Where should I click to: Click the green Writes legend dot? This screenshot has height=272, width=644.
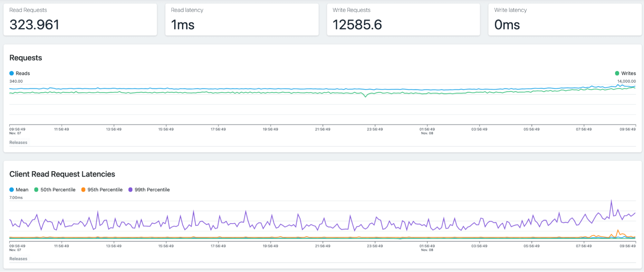(x=617, y=73)
